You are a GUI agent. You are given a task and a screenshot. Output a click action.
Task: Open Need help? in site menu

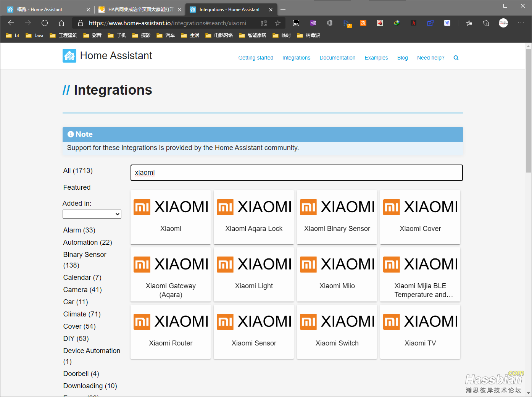[x=431, y=58]
